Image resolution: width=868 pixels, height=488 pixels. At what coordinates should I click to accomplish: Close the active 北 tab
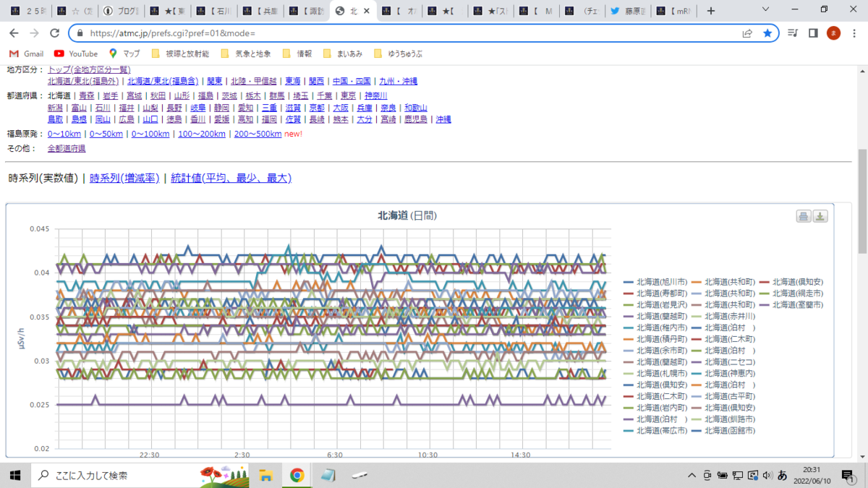(x=368, y=11)
